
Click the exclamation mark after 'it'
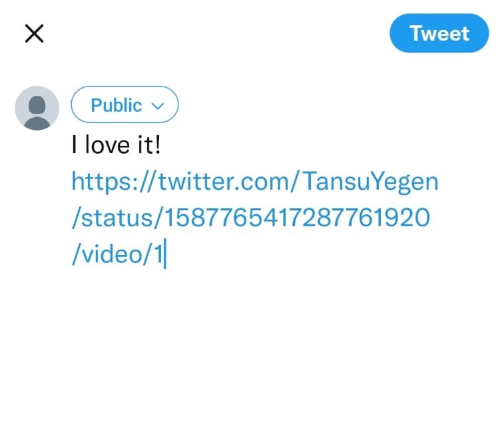tap(157, 144)
